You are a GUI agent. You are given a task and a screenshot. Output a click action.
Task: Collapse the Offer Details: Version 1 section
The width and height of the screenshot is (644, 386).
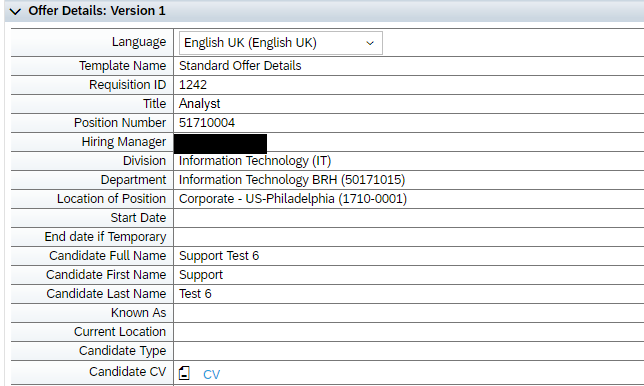tap(16, 11)
